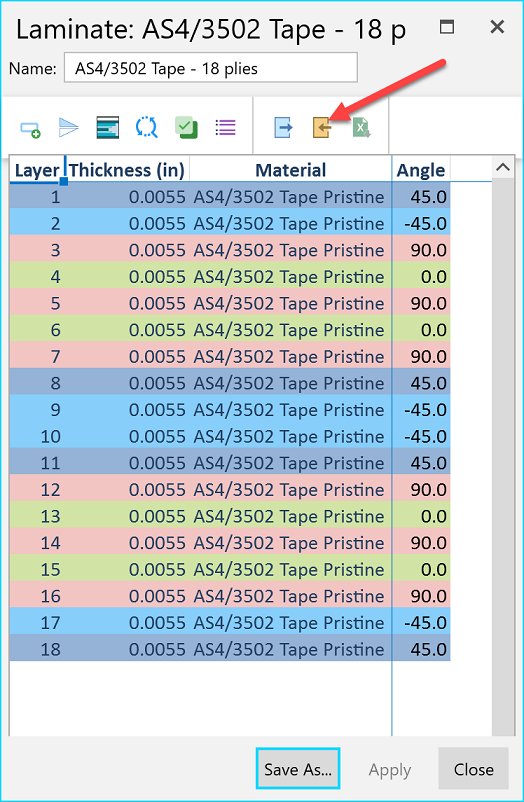Click the mirror/symmetric laminate icon
This screenshot has width=524, height=802.
pos(69,127)
